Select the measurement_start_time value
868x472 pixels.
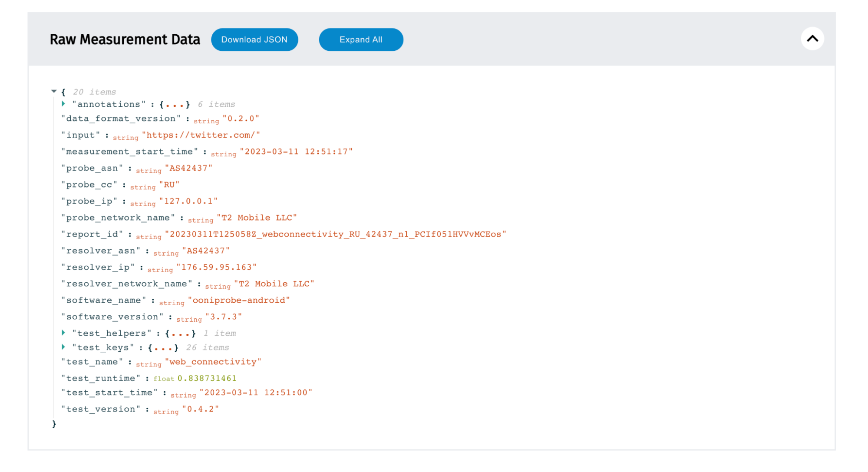(296, 152)
